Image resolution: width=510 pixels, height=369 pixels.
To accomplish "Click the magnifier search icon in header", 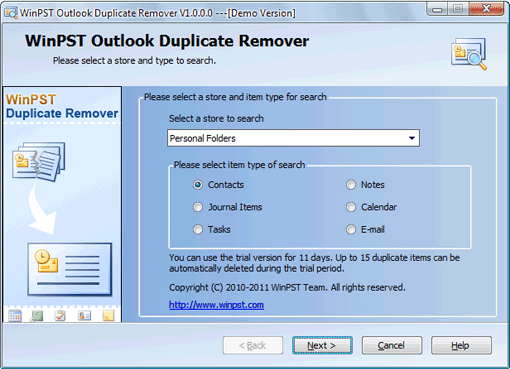I will click(469, 54).
